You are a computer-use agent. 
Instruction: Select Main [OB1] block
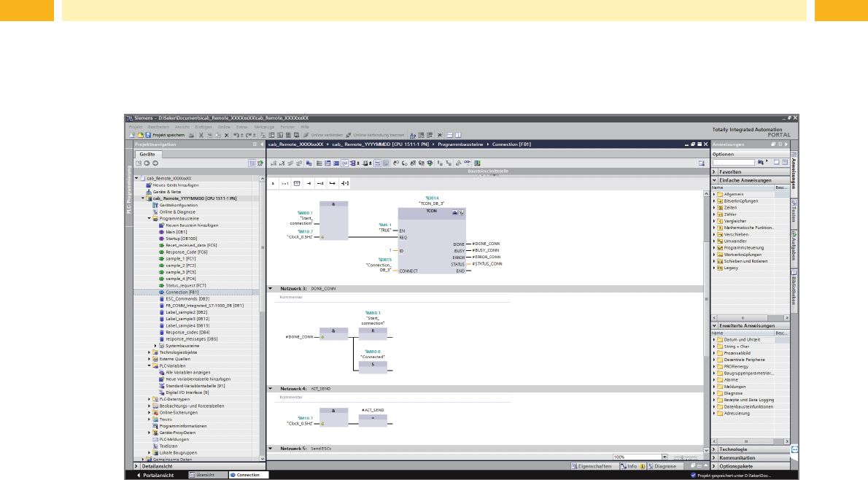click(x=176, y=232)
